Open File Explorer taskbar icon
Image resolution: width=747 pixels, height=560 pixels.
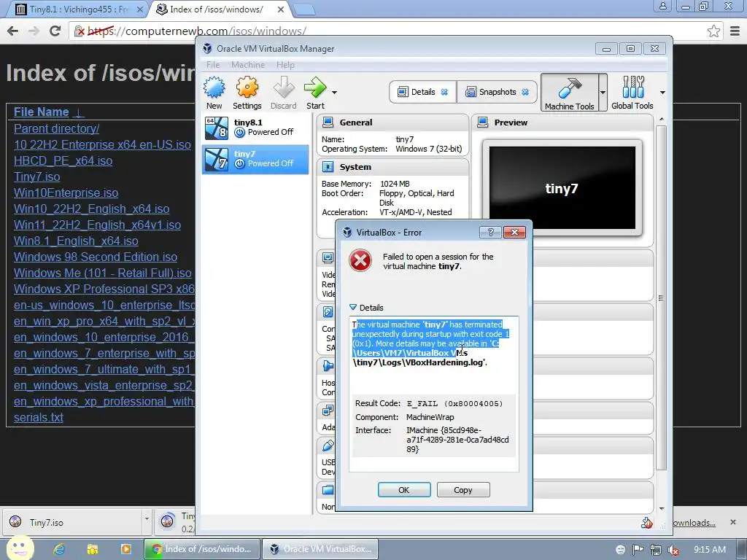point(93,549)
